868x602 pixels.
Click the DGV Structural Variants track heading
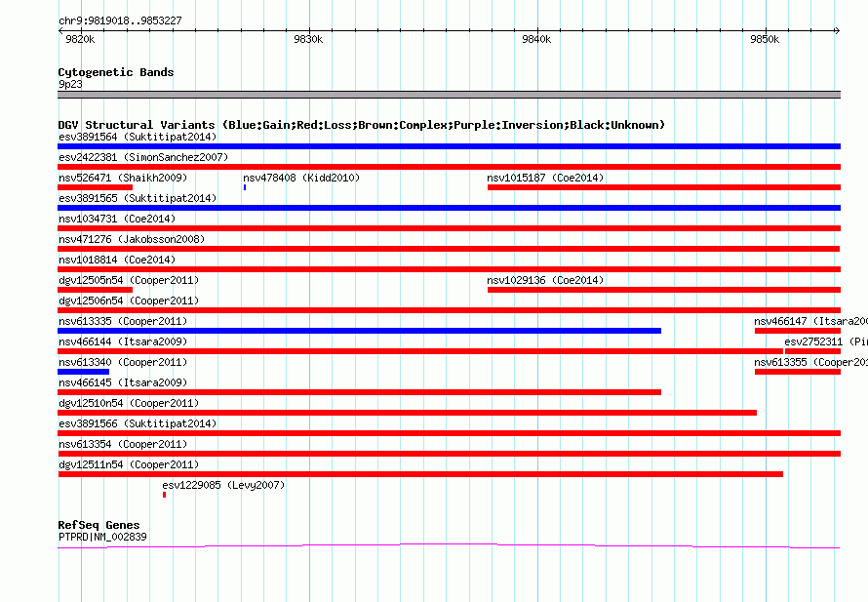pyautogui.click(x=361, y=125)
